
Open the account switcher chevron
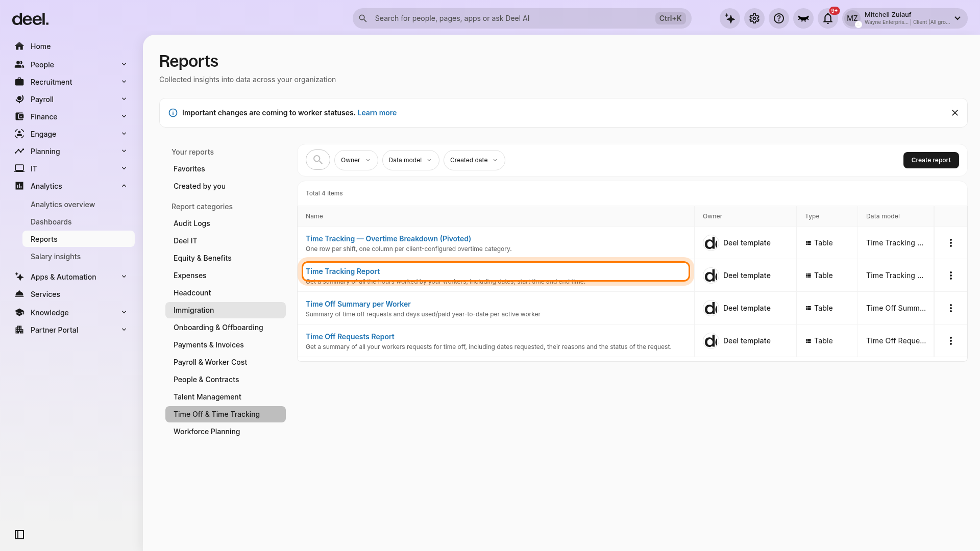point(958,18)
